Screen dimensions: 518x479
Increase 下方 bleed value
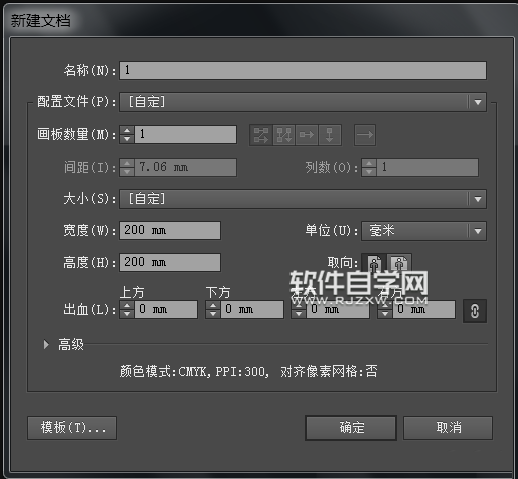213,305
